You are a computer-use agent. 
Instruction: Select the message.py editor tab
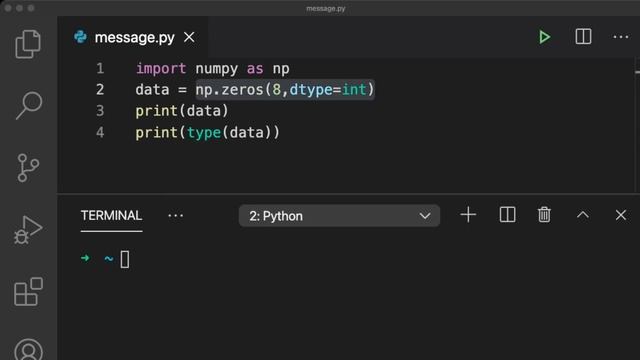click(133, 37)
